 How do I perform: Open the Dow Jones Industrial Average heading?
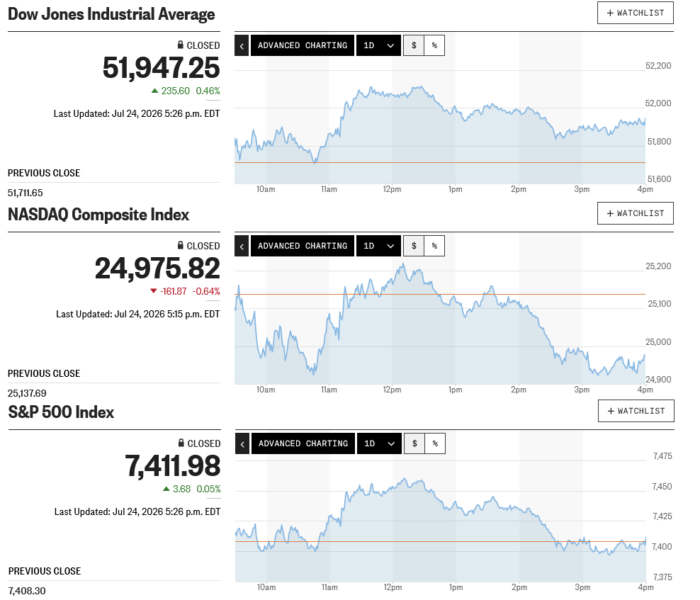(x=112, y=14)
